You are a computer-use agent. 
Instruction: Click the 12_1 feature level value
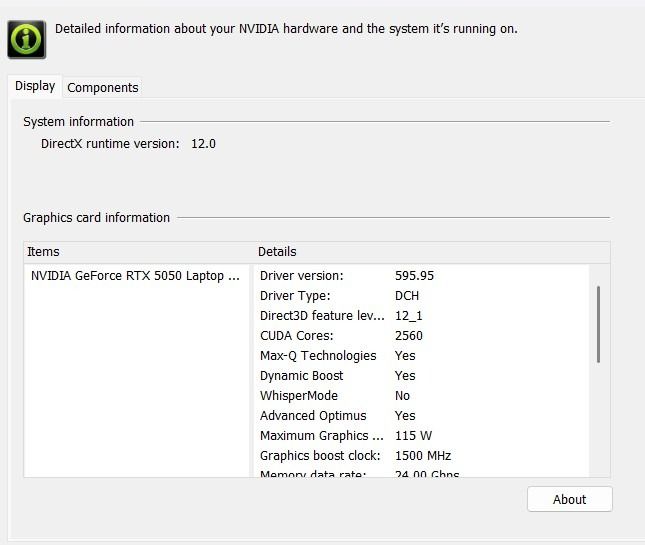(408, 315)
